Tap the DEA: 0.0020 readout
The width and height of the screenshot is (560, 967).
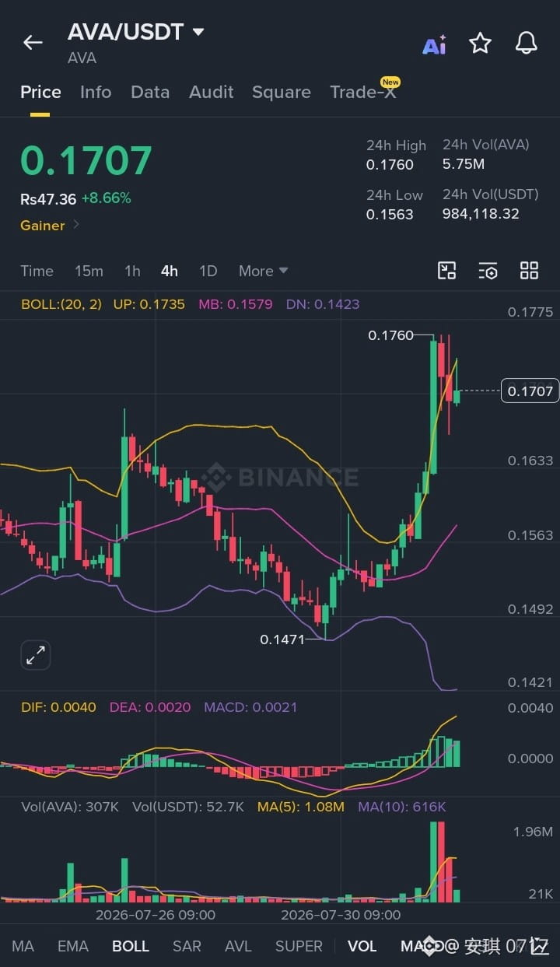click(150, 707)
